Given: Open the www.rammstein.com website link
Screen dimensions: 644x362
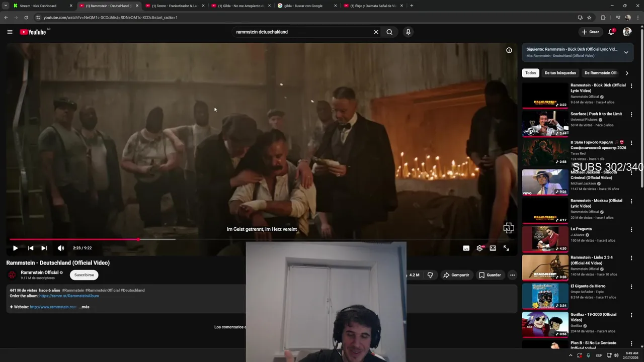Looking at the screenshot, I should [x=53, y=307].
